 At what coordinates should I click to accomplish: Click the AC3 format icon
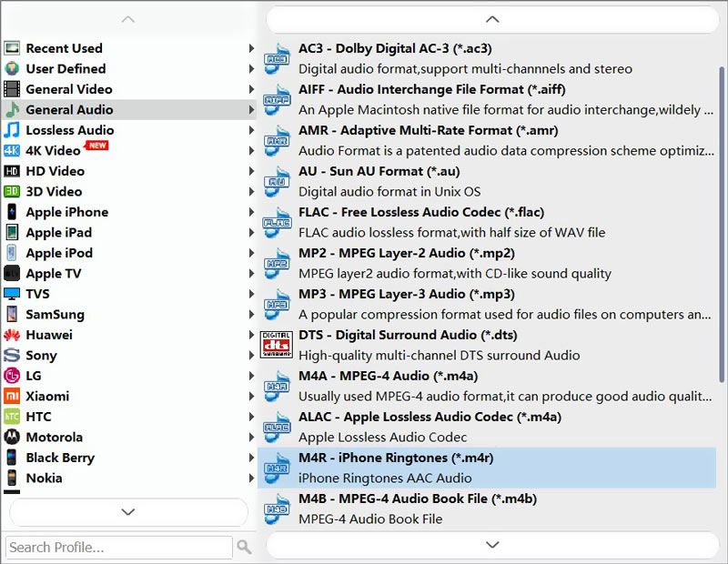(277, 58)
